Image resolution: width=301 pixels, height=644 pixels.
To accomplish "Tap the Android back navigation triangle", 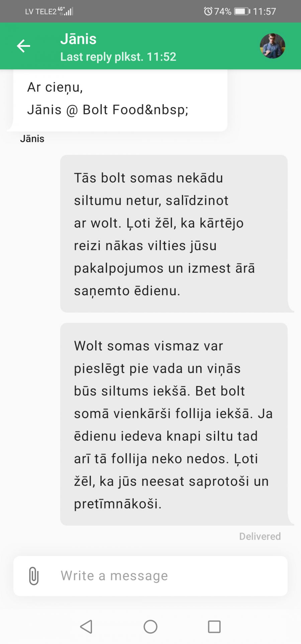I will (x=86, y=627).
